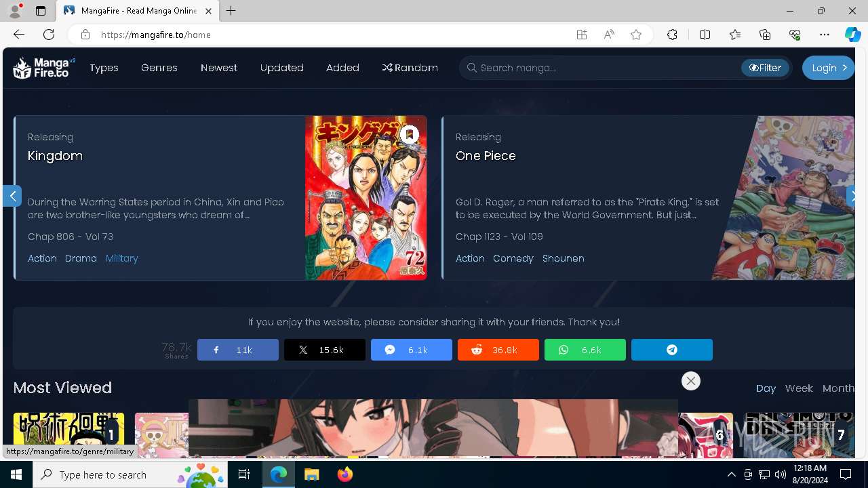The width and height of the screenshot is (868, 488).
Task: Open the Shounen genre link
Action: pos(564,258)
